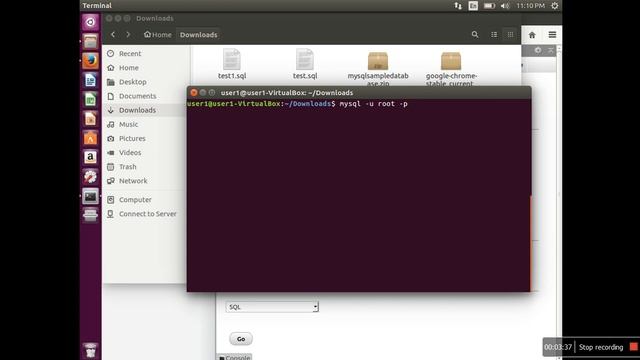Open the battery indicator menu
Screen dimensions: 640x360
pos(489,6)
